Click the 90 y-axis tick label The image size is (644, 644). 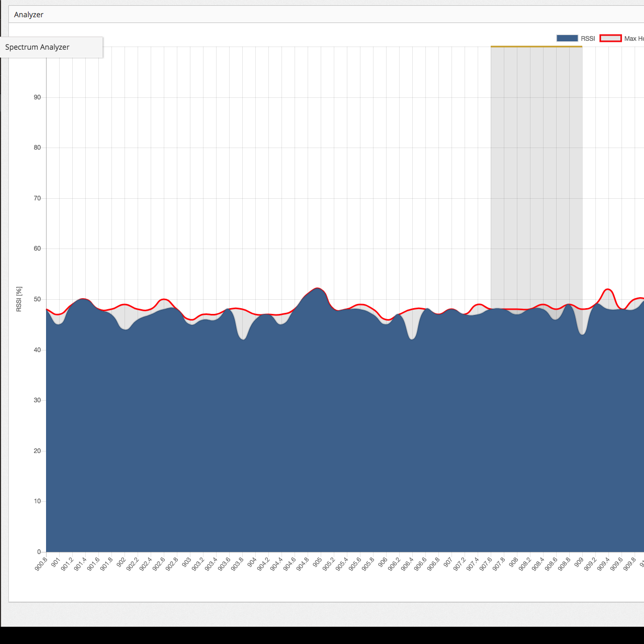pos(37,97)
